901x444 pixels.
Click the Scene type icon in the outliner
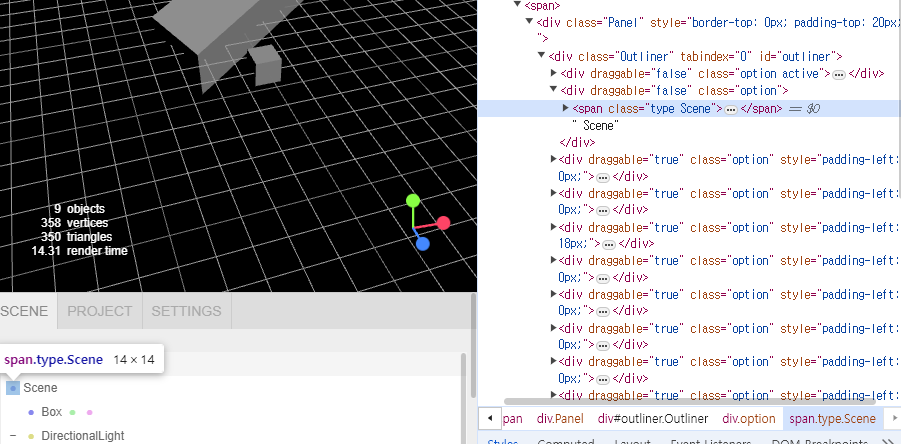pos(13,388)
